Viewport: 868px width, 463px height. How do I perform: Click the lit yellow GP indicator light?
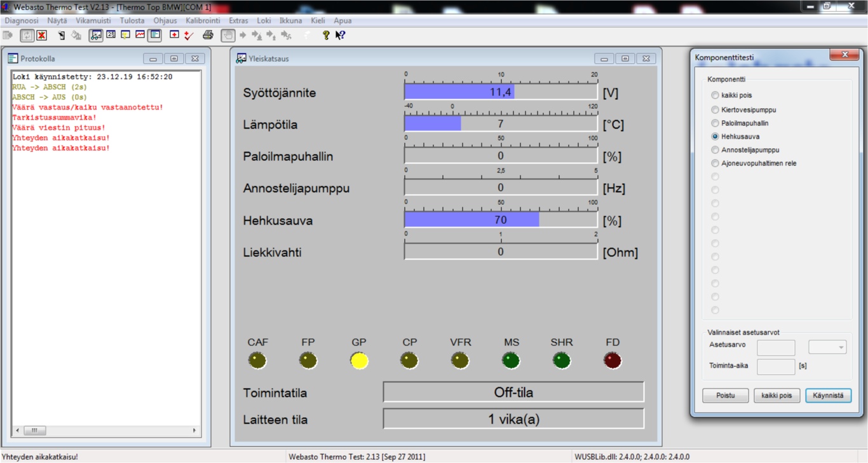[x=359, y=361]
